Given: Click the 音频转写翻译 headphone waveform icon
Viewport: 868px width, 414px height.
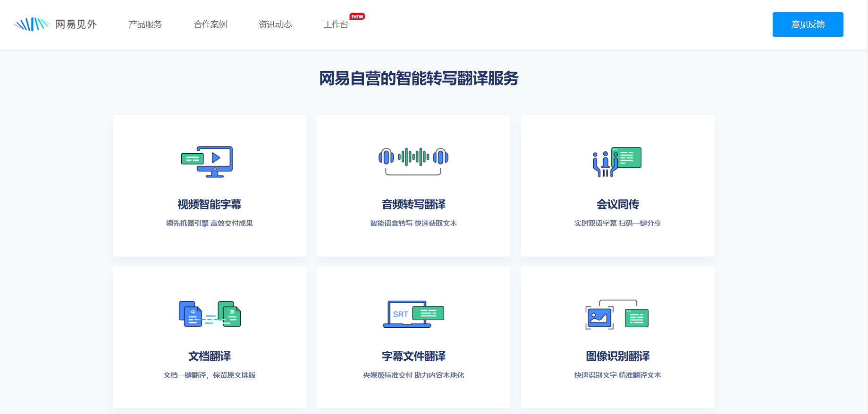Looking at the screenshot, I should 413,161.
